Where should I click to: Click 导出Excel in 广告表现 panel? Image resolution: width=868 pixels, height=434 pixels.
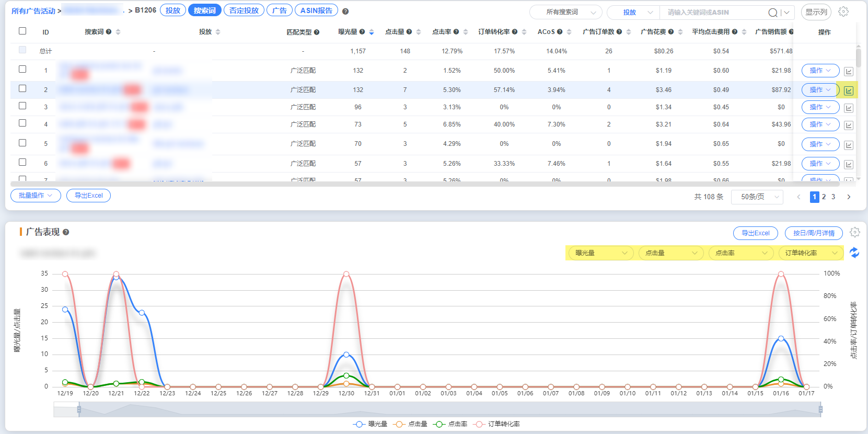coord(756,233)
